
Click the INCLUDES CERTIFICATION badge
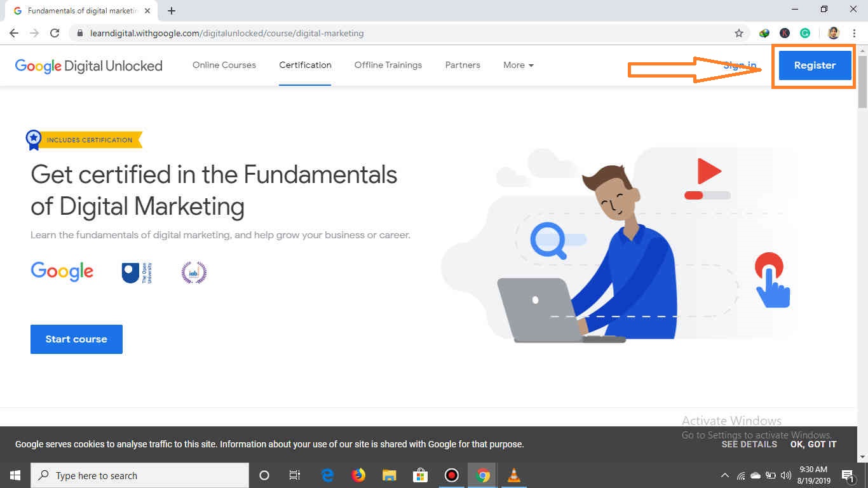(x=84, y=140)
